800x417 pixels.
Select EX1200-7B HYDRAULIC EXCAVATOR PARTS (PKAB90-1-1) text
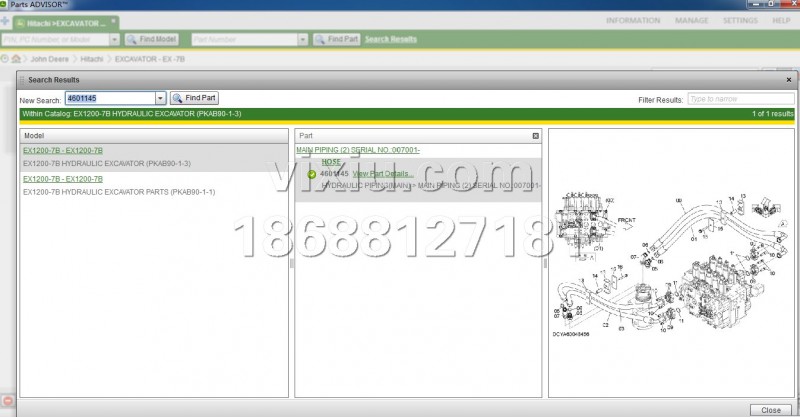click(119, 192)
